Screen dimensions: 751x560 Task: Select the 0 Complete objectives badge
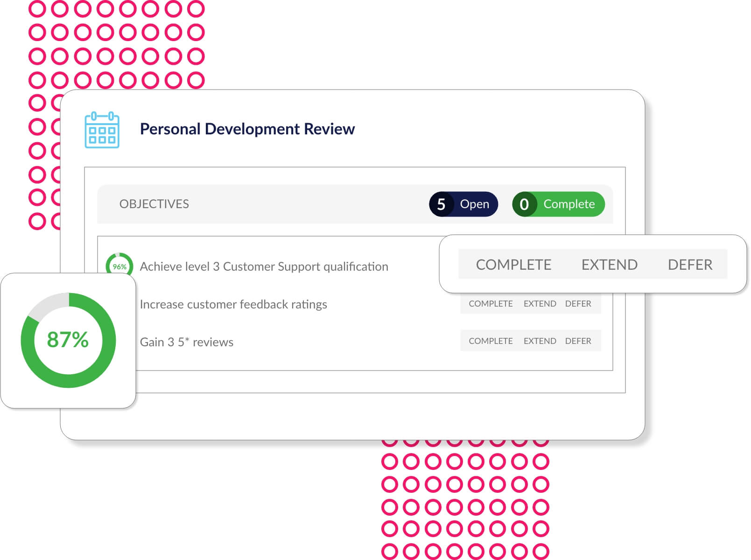558,204
